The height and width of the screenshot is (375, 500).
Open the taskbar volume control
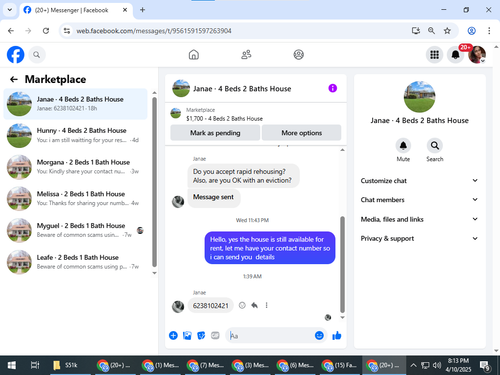click(437, 365)
